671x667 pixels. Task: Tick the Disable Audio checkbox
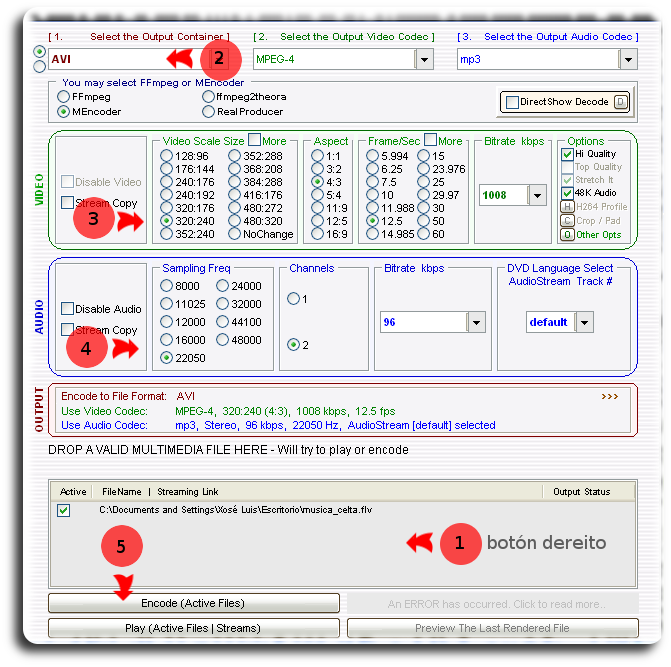click(68, 309)
